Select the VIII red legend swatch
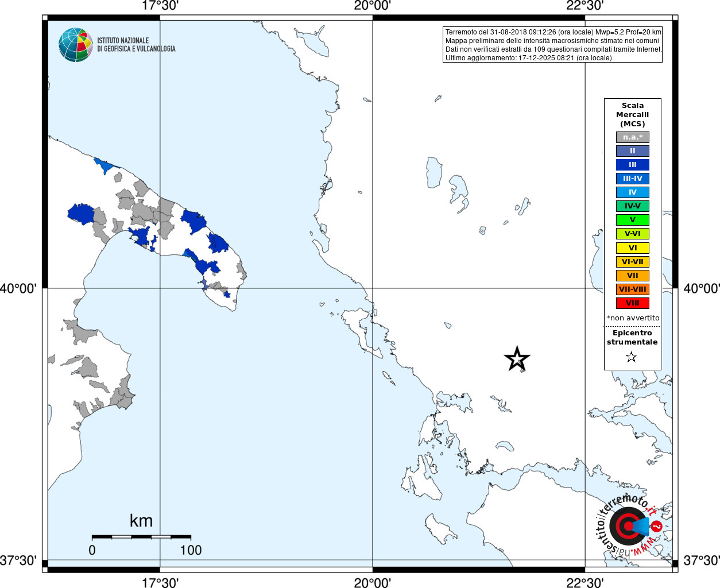The height and width of the screenshot is (588, 720). click(633, 303)
